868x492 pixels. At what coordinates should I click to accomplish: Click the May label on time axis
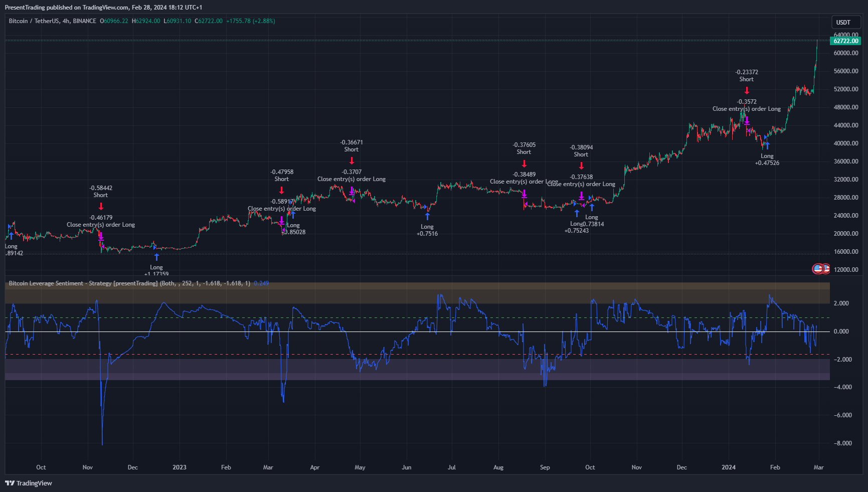(x=360, y=467)
